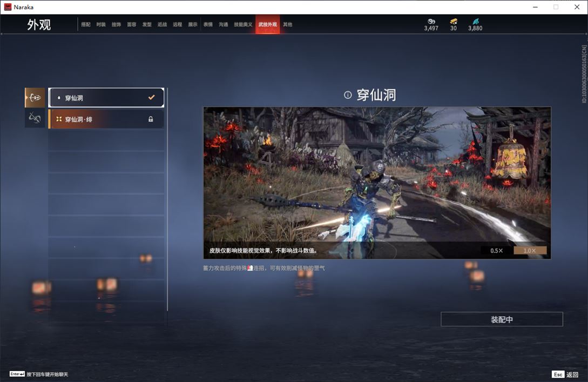Select the active 武技外观 tab
The height and width of the screenshot is (382, 588).
click(x=268, y=24)
